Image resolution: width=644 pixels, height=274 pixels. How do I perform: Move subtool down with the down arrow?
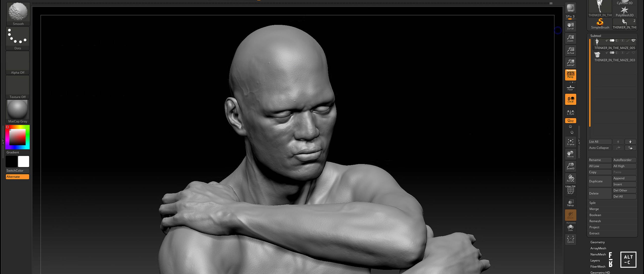point(630,142)
